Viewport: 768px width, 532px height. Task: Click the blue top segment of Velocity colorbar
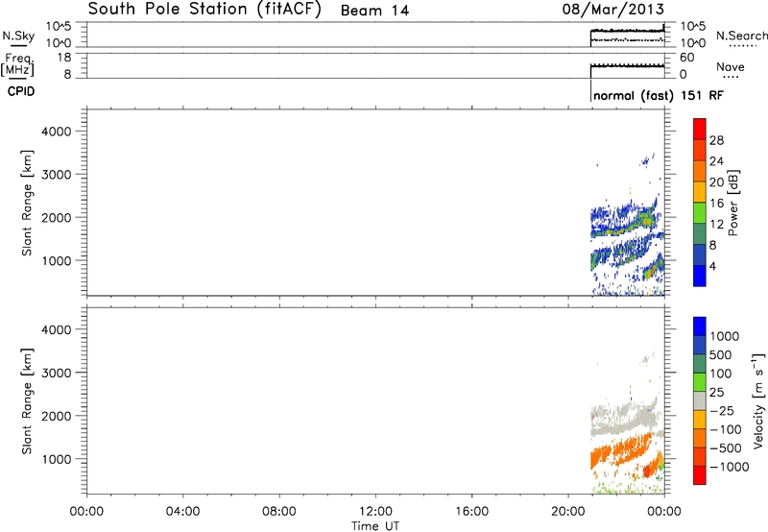click(700, 326)
